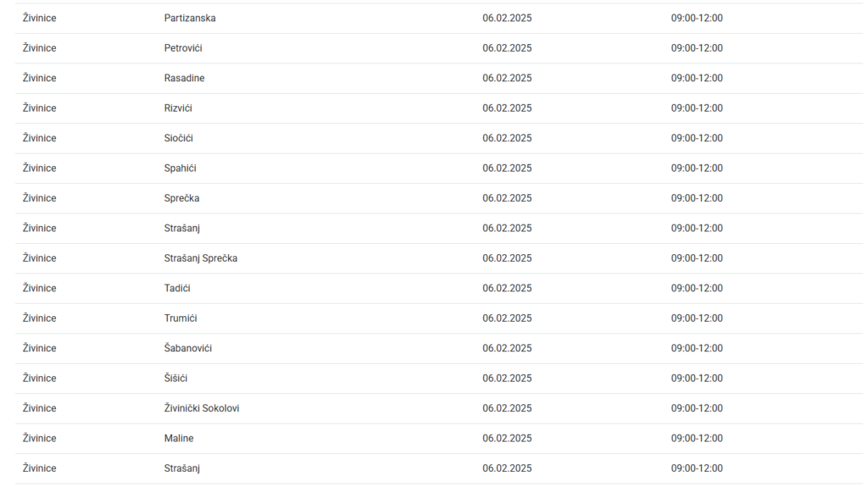The image size is (868, 487).
Task: Click on the Trumići entry
Action: click(181, 318)
